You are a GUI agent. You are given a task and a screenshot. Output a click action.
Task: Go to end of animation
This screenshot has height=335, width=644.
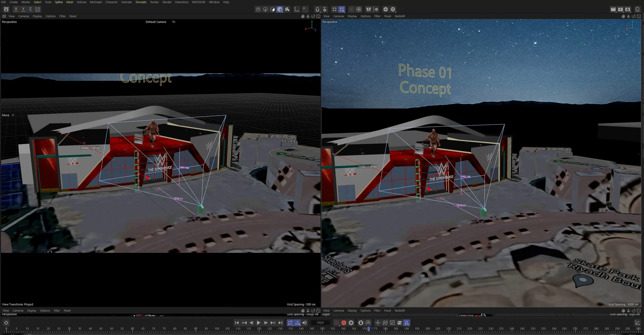click(x=280, y=323)
